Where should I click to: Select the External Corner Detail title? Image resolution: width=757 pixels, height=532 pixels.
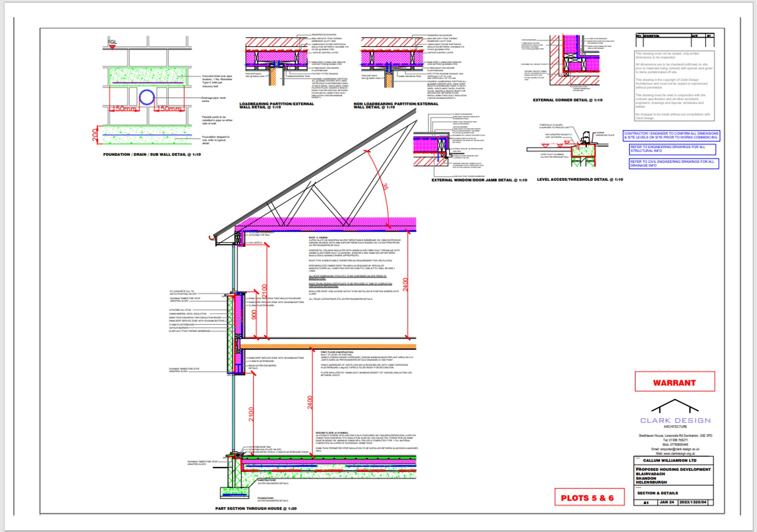click(x=567, y=100)
